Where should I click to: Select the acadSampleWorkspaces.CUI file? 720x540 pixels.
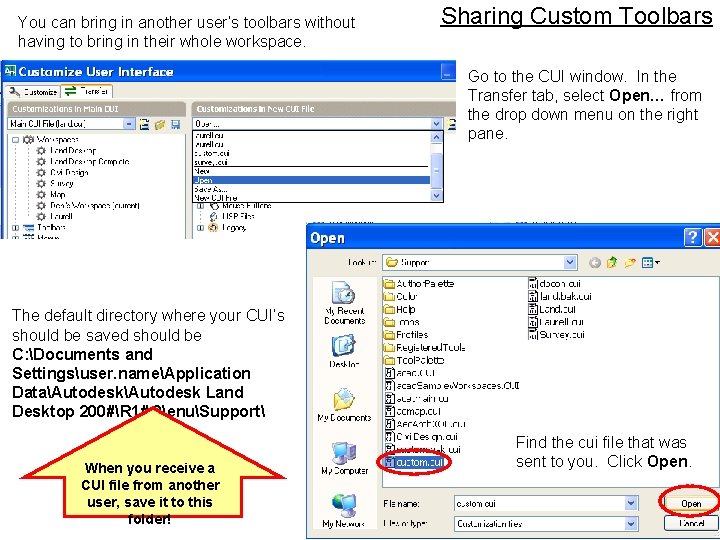pyautogui.click(x=452, y=386)
